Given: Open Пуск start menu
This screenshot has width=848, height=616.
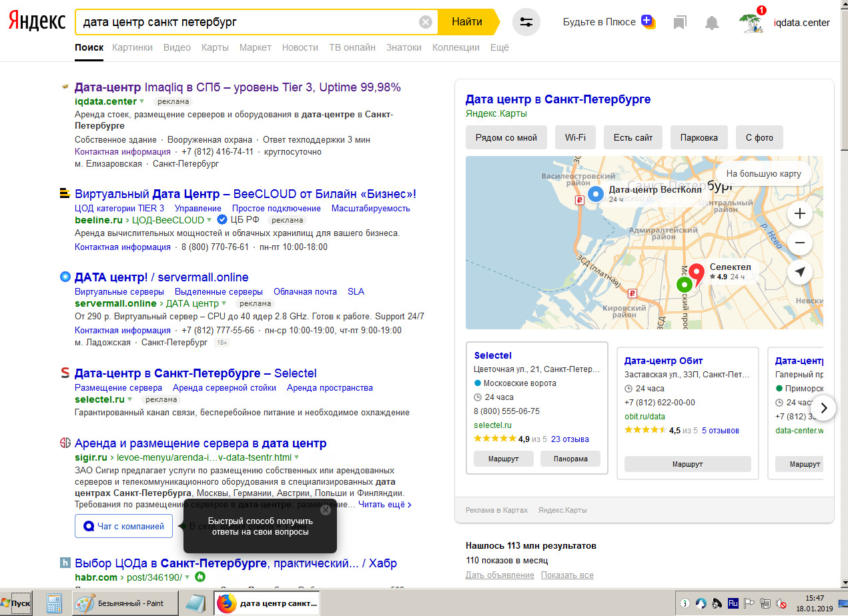Looking at the screenshot, I should click(16, 603).
